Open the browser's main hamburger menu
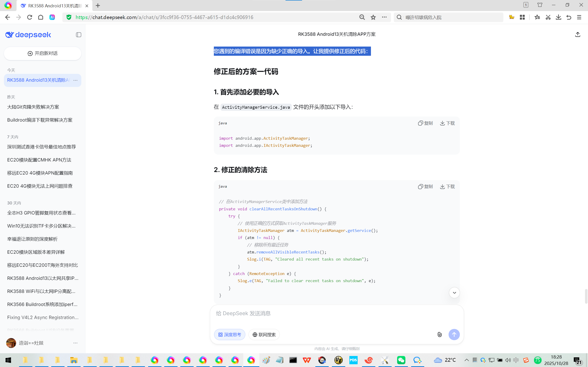 (x=579, y=17)
